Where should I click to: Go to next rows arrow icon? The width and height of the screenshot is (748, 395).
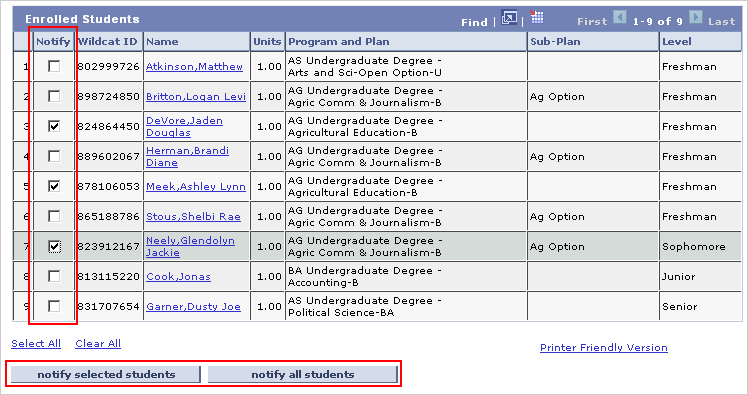click(x=696, y=17)
